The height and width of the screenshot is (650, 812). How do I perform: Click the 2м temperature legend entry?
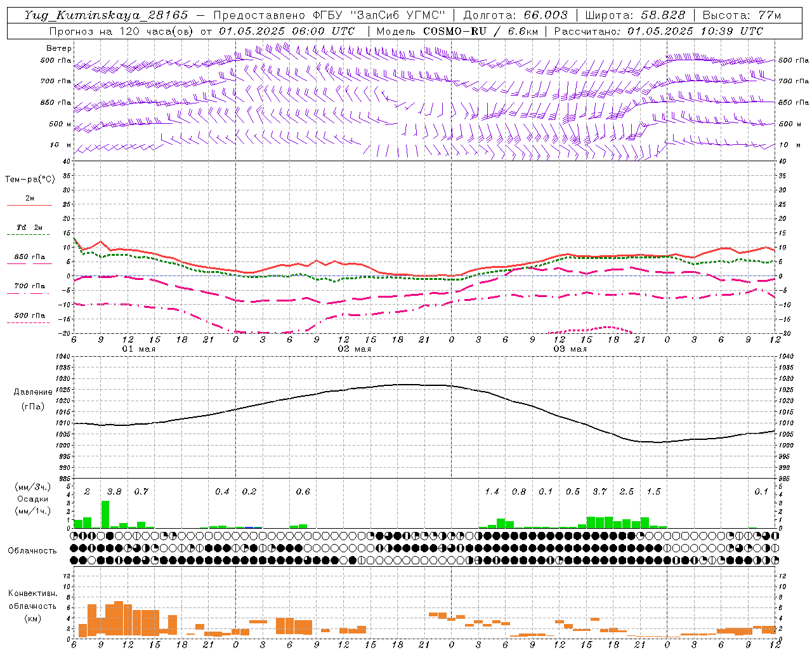pyautogui.click(x=30, y=199)
